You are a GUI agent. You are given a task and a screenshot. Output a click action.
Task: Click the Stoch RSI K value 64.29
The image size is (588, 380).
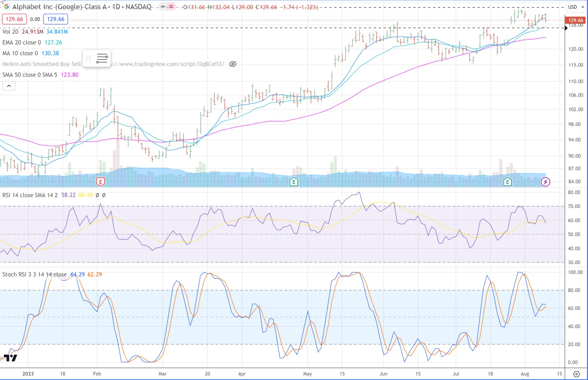coord(78,274)
